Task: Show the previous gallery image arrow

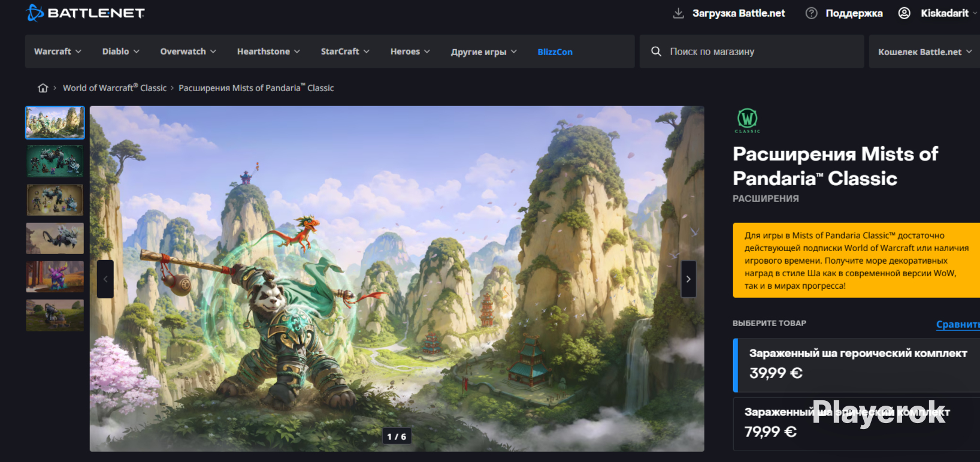Action: pyautogui.click(x=105, y=279)
